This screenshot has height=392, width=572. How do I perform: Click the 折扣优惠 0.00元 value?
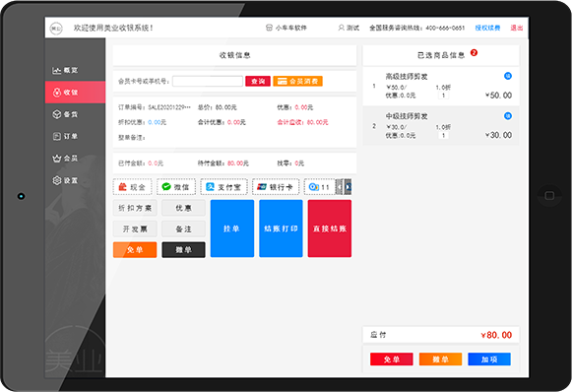tap(142, 122)
